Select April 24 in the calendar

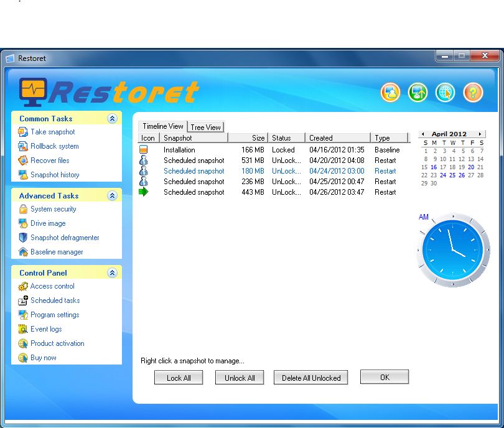[443, 175]
